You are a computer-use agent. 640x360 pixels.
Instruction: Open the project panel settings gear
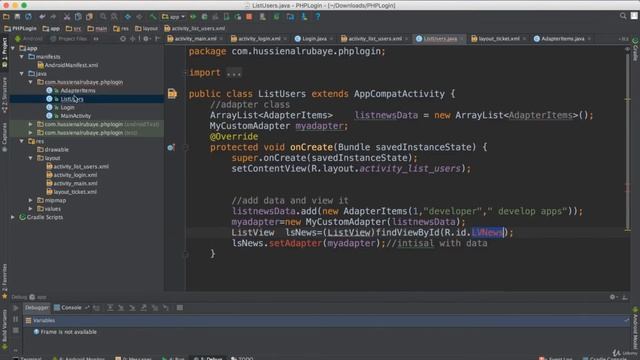pyautogui.click(x=146, y=39)
